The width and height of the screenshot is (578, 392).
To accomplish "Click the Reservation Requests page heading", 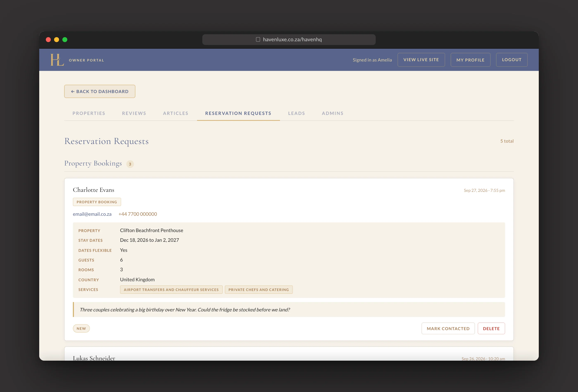I will click(107, 141).
